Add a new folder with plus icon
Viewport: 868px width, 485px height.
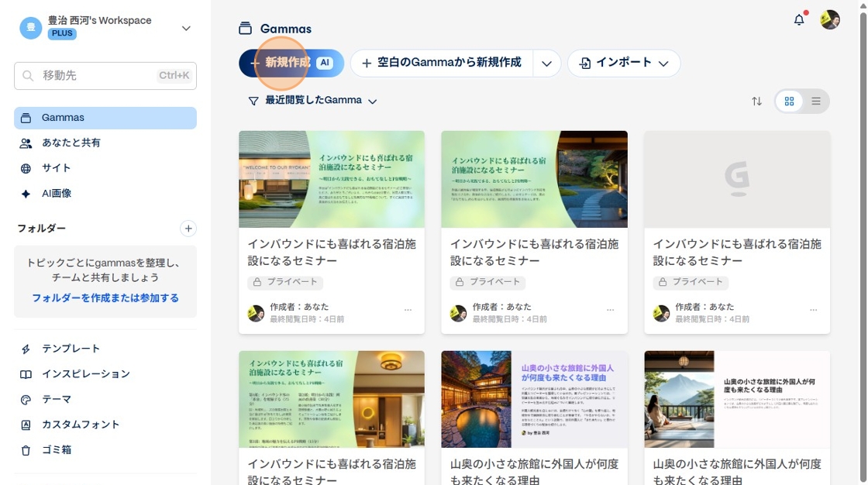(188, 229)
